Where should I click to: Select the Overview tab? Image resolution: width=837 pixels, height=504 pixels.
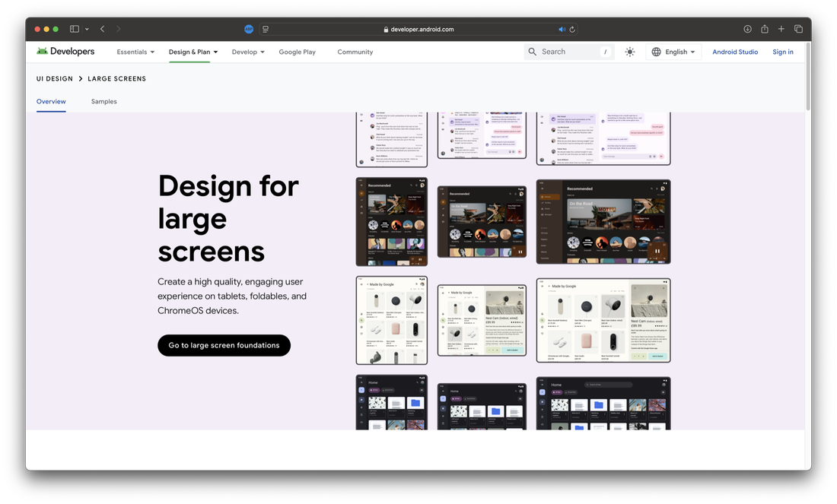coord(51,101)
